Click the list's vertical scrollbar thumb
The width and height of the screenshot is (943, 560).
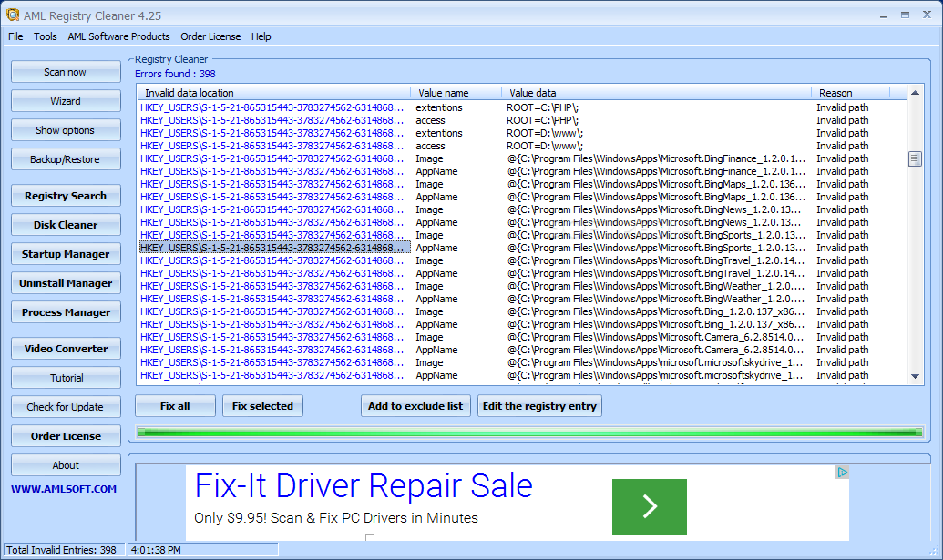[x=915, y=159]
